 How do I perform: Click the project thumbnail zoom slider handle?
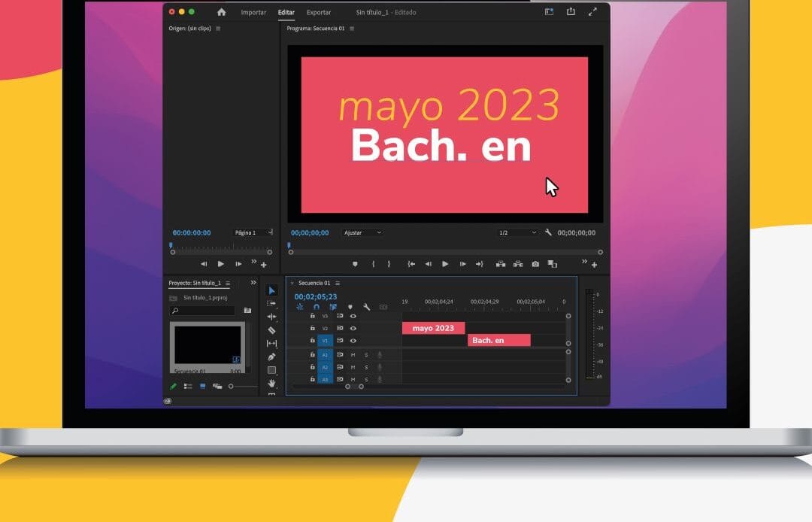(231, 387)
